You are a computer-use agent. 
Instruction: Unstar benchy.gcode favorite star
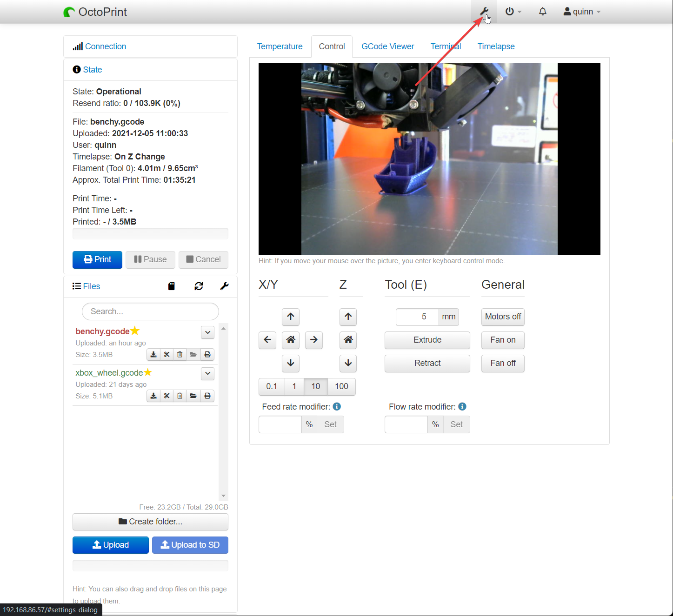134,331
